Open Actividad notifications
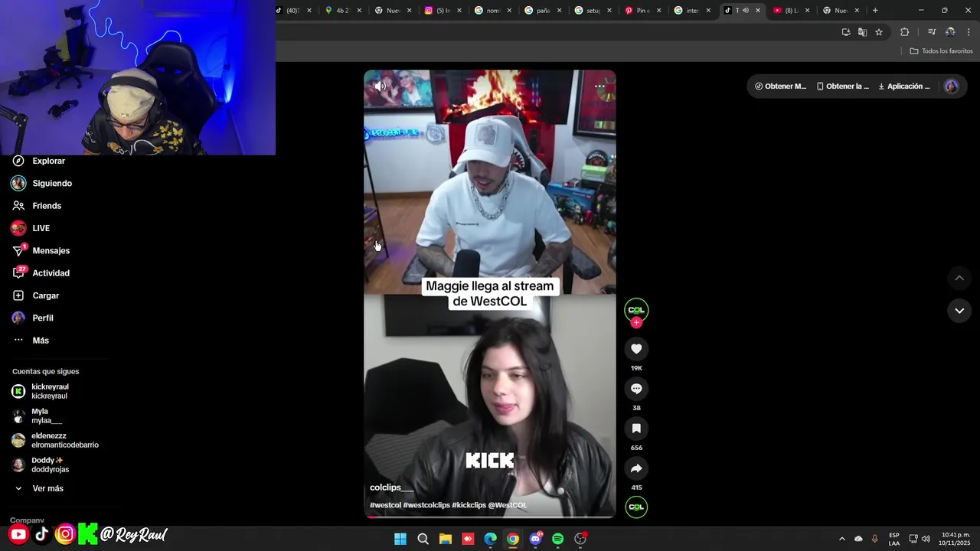Screen dimensions: 980x551 tap(41, 273)
